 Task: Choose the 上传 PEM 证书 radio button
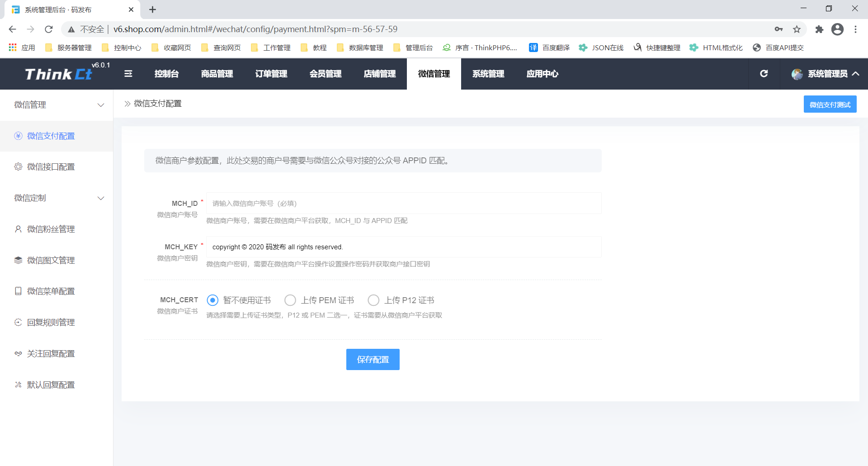click(x=290, y=300)
